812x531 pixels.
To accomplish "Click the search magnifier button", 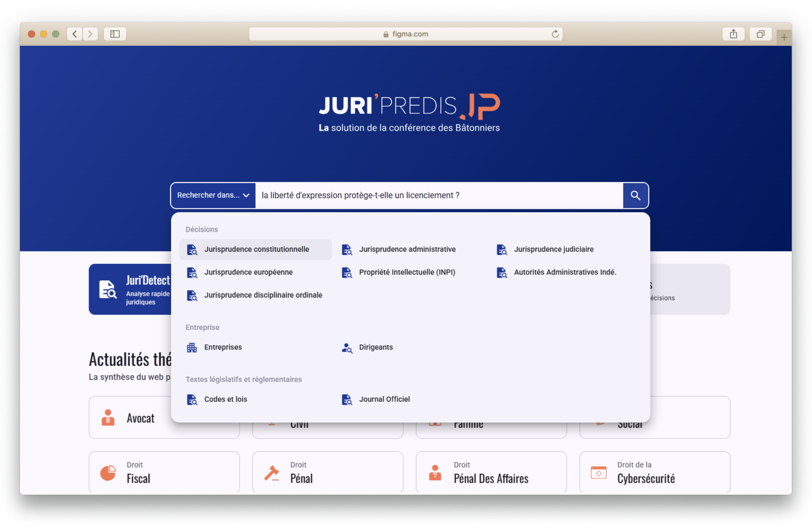I will [x=635, y=195].
